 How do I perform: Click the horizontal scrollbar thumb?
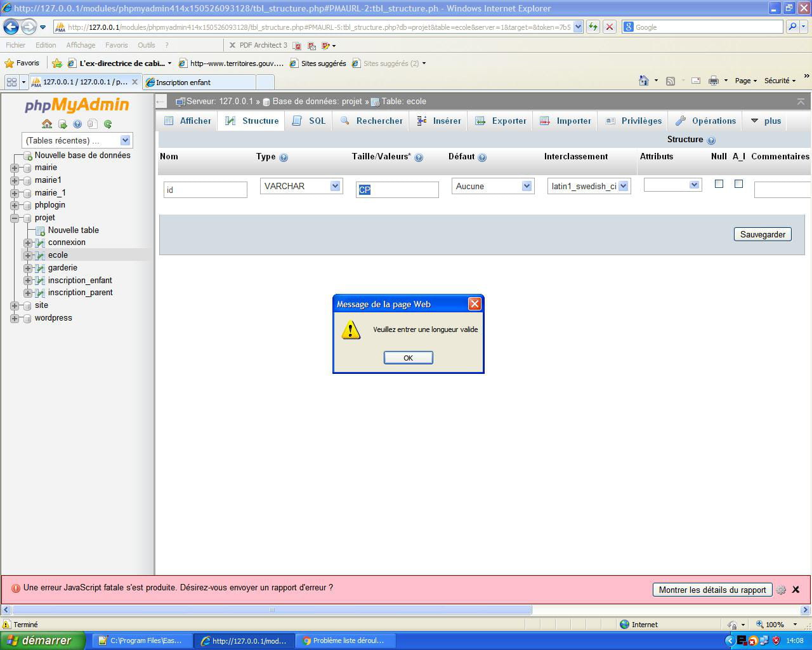272,610
